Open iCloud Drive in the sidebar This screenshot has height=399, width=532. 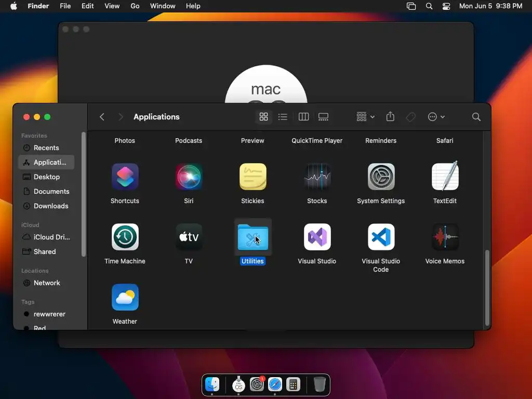pyautogui.click(x=46, y=237)
